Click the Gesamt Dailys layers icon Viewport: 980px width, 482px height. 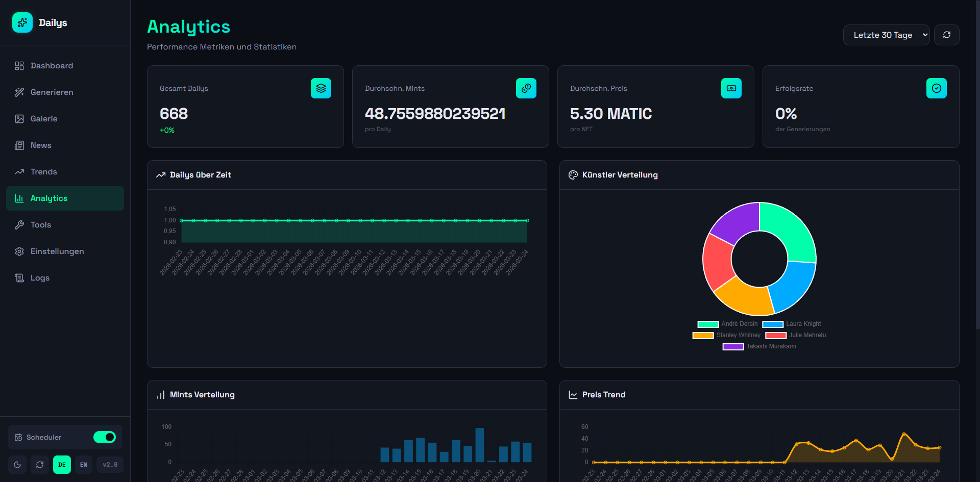pyautogui.click(x=321, y=88)
